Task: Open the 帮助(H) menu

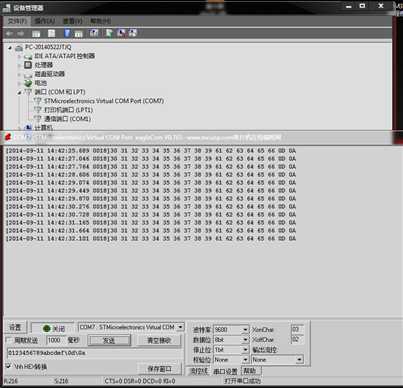Action: coord(100,21)
